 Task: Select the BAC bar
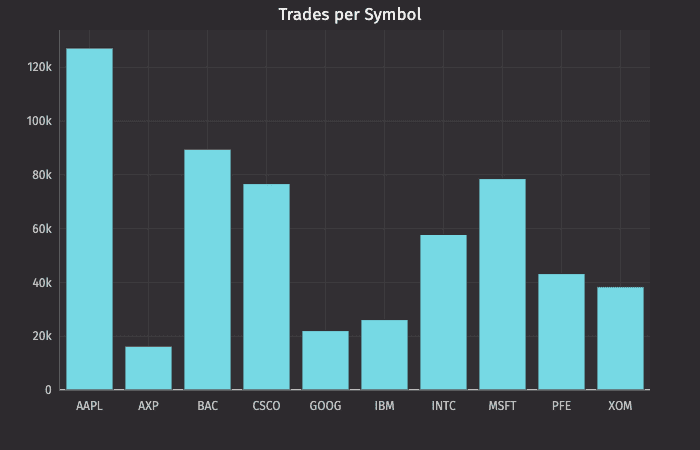[x=207, y=270]
